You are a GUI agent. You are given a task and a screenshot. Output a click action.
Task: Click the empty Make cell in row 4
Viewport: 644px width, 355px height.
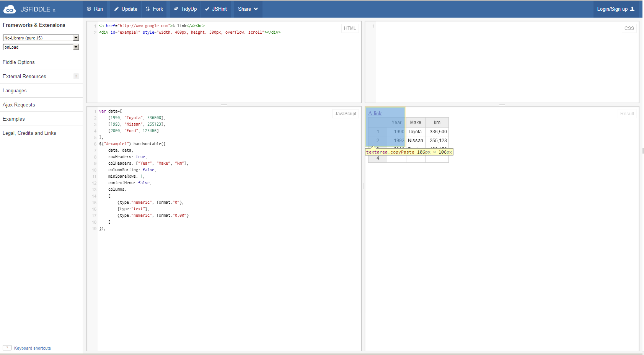pyautogui.click(x=416, y=159)
